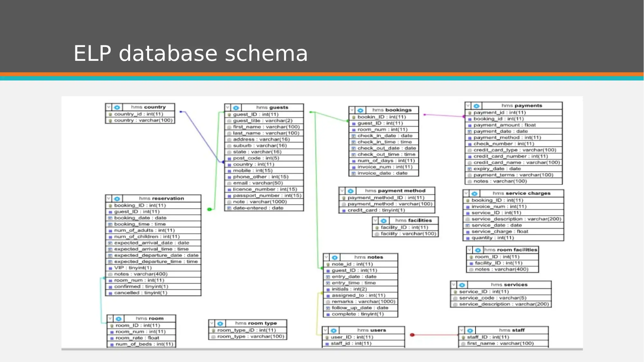Click the key icon beside guest_ID in guests
Viewport: 644px width, 362px height.
point(229,115)
